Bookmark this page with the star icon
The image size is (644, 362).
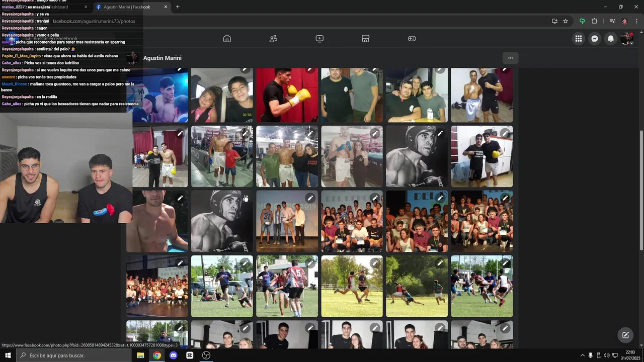(x=566, y=21)
